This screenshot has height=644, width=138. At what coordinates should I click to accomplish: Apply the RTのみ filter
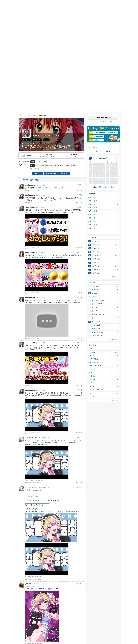click(x=61, y=165)
